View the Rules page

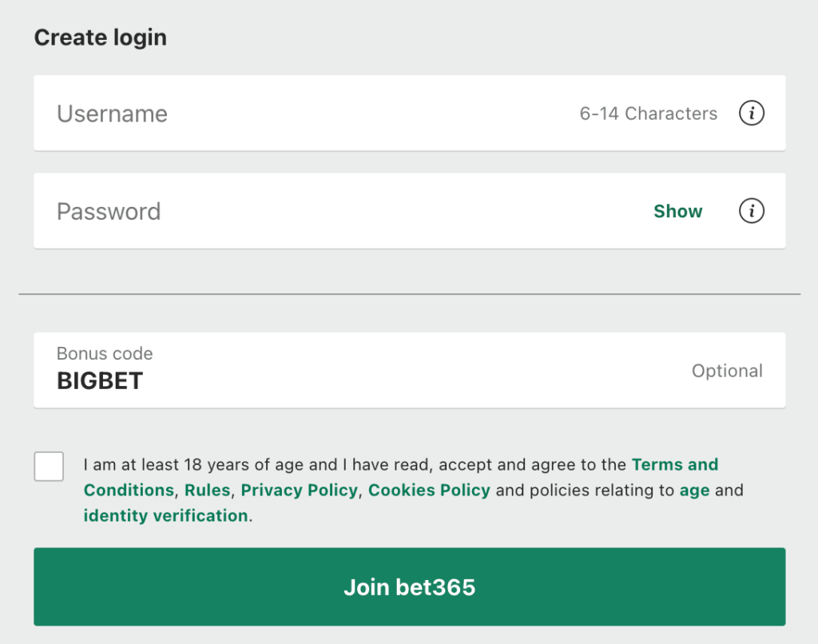pyautogui.click(x=207, y=490)
